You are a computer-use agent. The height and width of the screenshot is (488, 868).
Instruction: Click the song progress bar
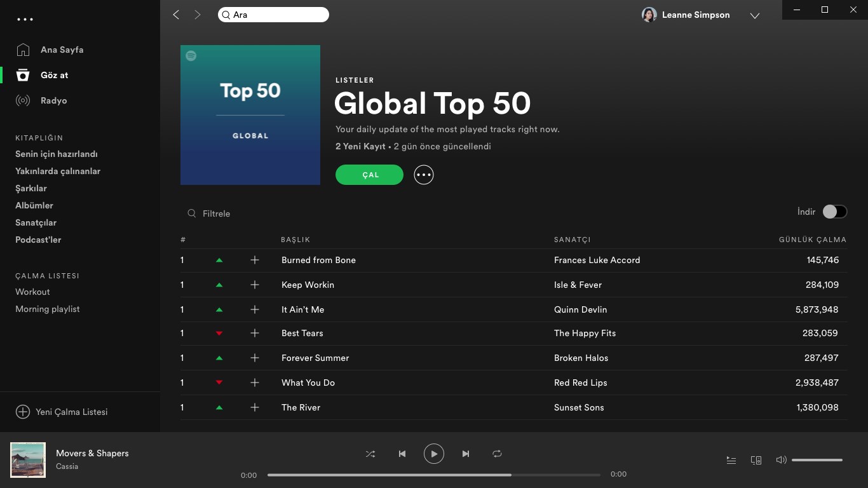[x=434, y=475]
